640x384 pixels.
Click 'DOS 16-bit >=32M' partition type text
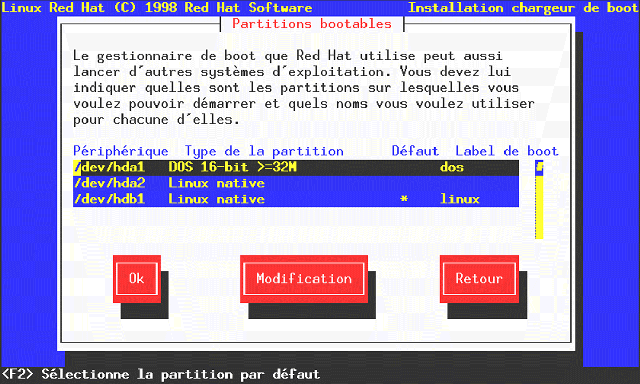pos(232,167)
